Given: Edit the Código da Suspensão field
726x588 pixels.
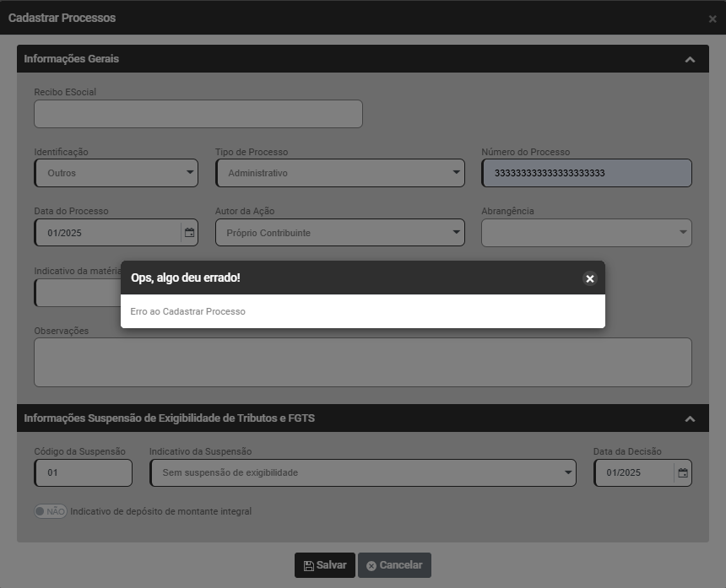Looking at the screenshot, I should pos(84,473).
